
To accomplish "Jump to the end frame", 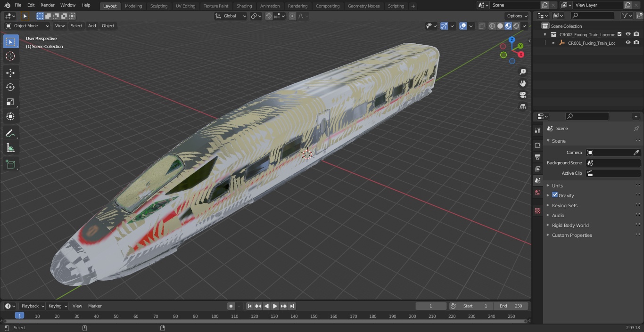I will point(292,306).
